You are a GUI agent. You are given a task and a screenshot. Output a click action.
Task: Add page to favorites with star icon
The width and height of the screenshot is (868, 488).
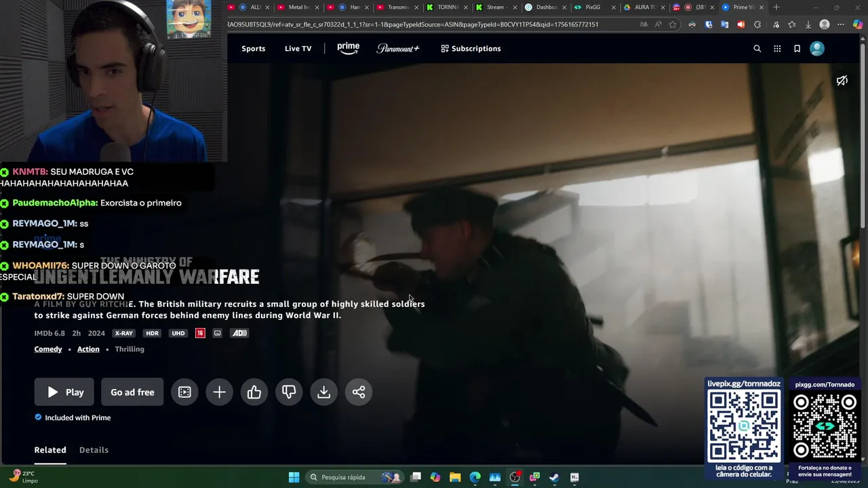pos(673,24)
